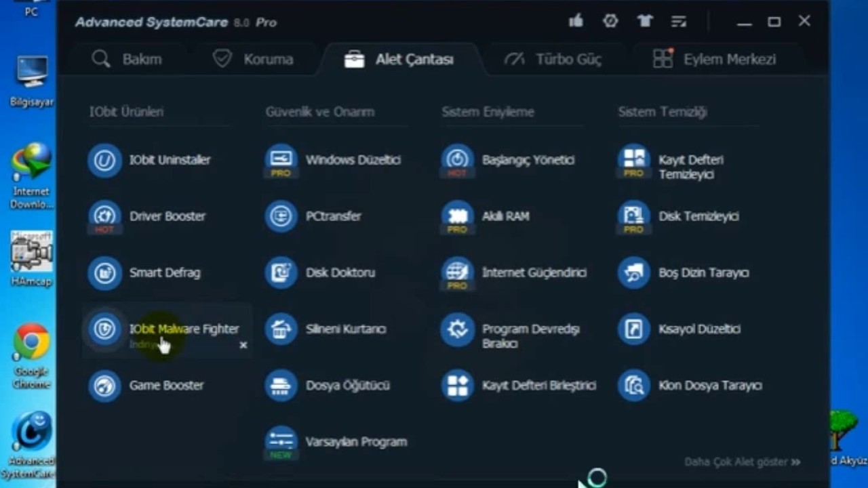Screen dimensions: 868x488
Task: Click the IObit Malware Fighter icon
Action: pyautogui.click(x=104, y=329)
